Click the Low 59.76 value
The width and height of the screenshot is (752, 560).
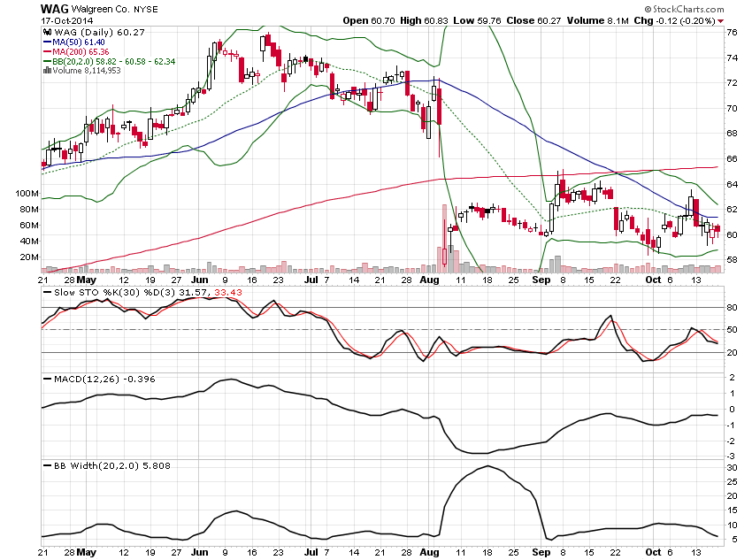click(x=477, y=20)
